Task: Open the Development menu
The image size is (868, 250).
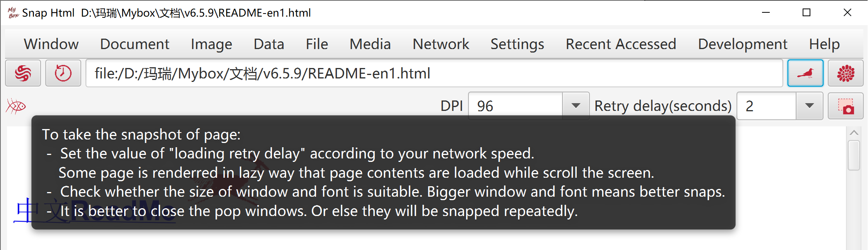Action: coord(742,44)
